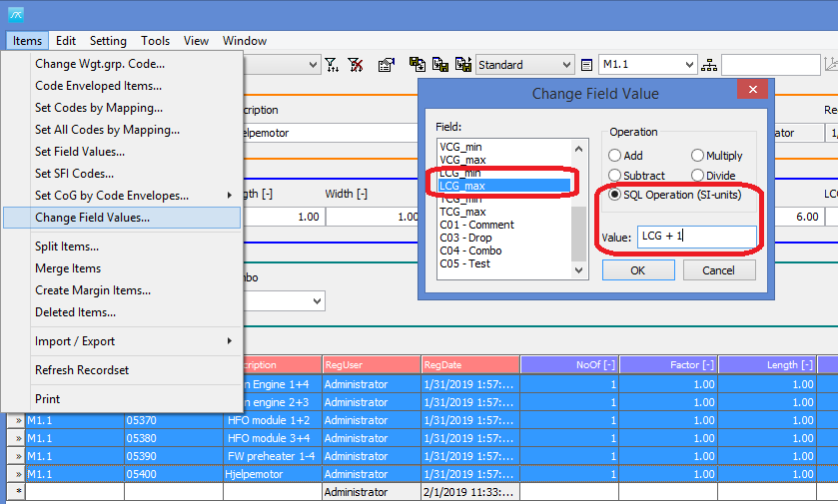Choose Deleted Items... entry
The image size is (838, 504).
click(x=122, y=312)
